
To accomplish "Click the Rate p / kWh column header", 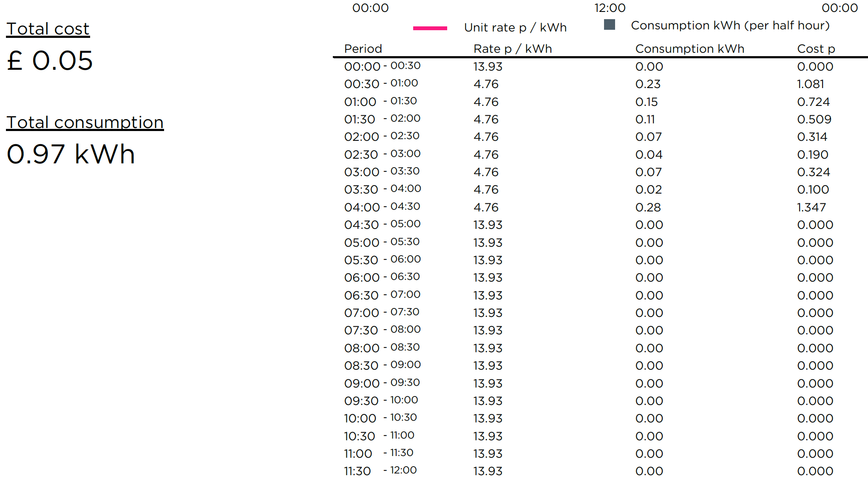I will (513, 48).
